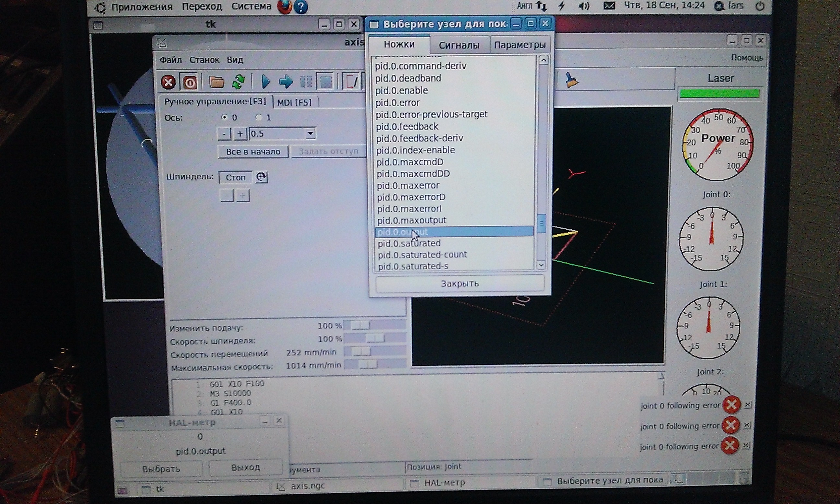840x504 pixels.
Task: Select axis 1 radio button
Action: 259,117
